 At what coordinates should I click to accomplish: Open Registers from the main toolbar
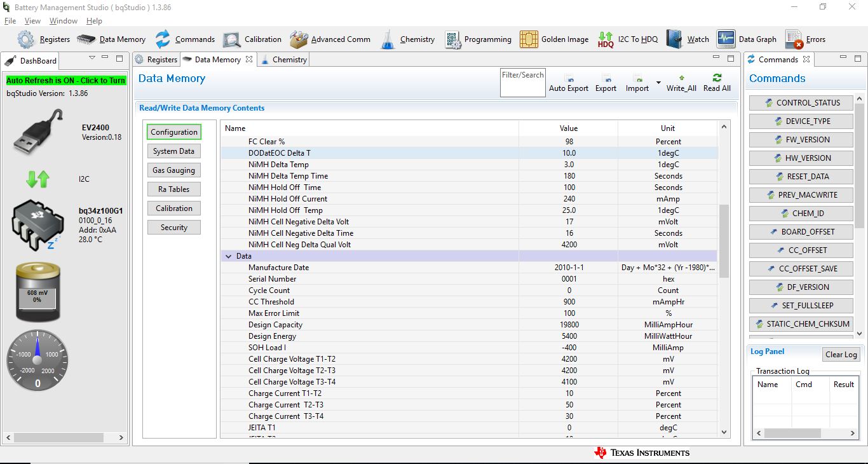point(44,39)
